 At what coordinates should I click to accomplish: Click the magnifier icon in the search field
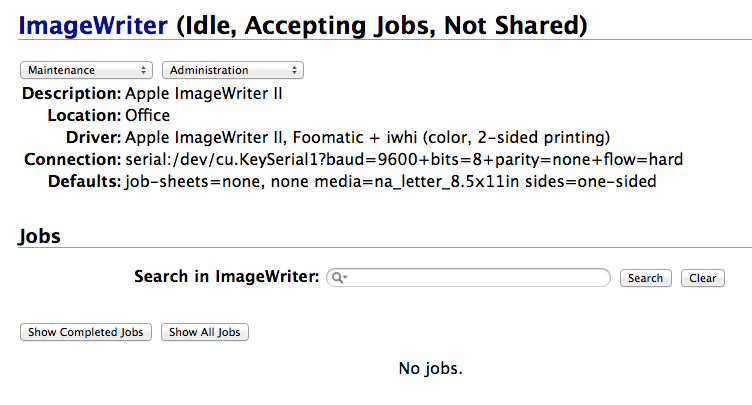(338, 278)
